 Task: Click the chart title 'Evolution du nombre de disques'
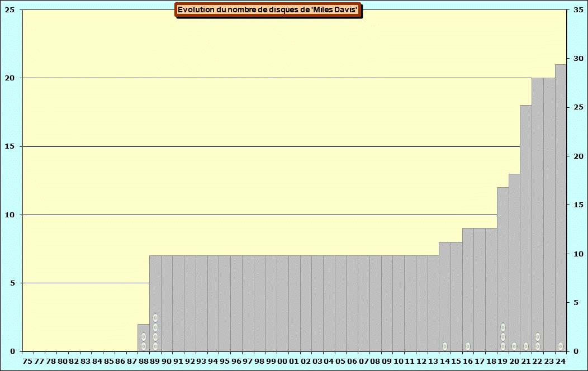[x=268, y=10]
